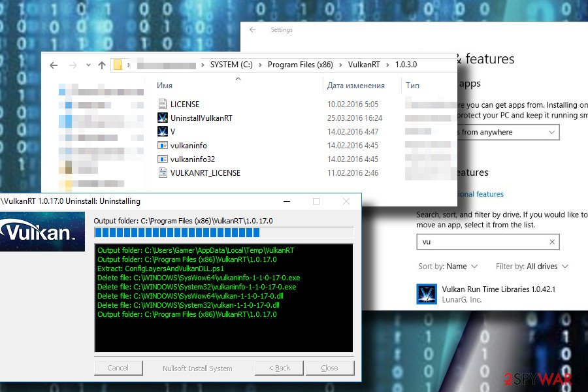Click the UninstallVulkanRT application icon
This screenshot has height=392, width=588.
pyautogui.click(x=163, y=118)
